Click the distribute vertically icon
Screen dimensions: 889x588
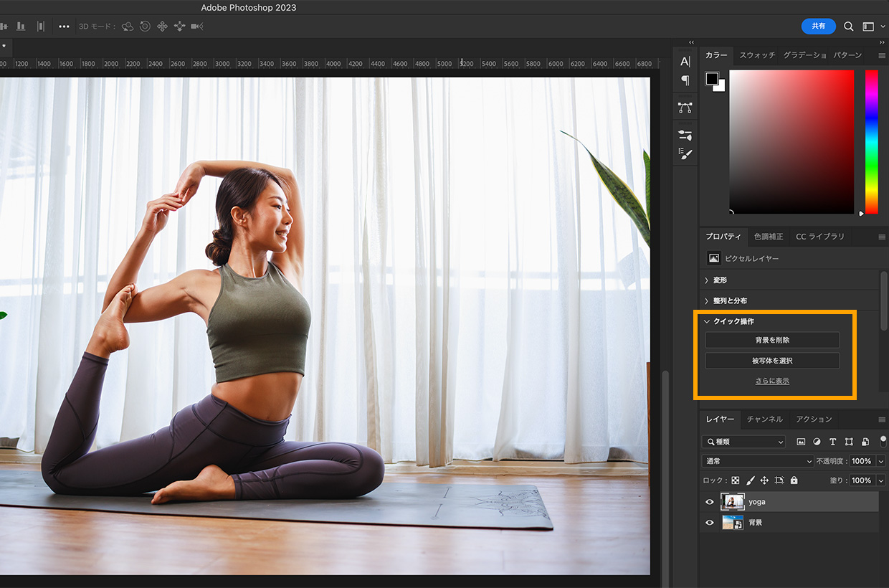(x=41, y=27)
